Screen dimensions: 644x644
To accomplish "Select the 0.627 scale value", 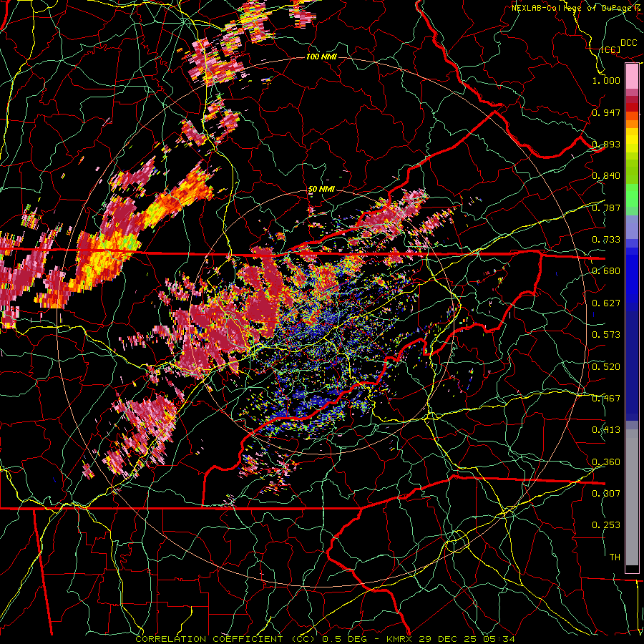I will [x=606, y=303].
